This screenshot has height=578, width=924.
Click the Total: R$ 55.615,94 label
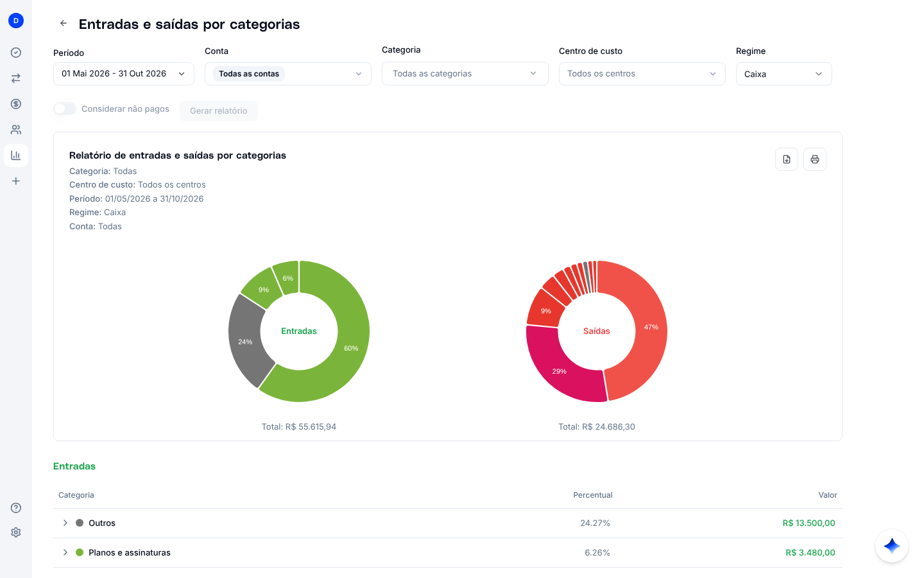(x=299, y=426)
